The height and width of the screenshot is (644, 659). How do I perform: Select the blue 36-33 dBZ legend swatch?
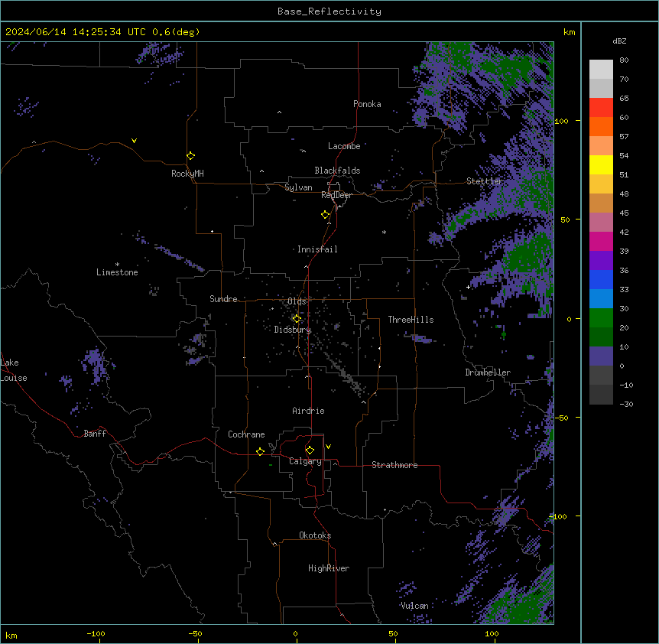tap(601, 279)
